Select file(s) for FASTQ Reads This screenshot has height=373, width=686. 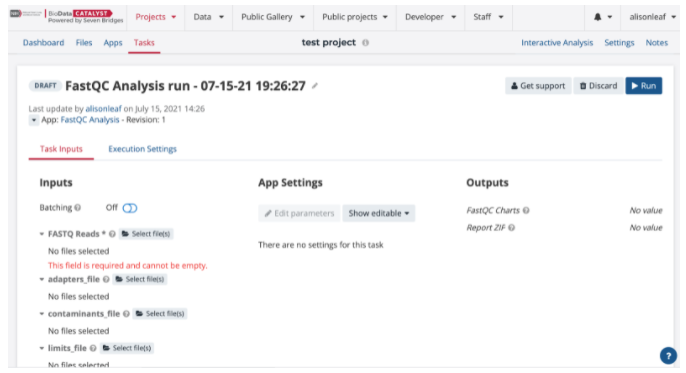point(146,234)
